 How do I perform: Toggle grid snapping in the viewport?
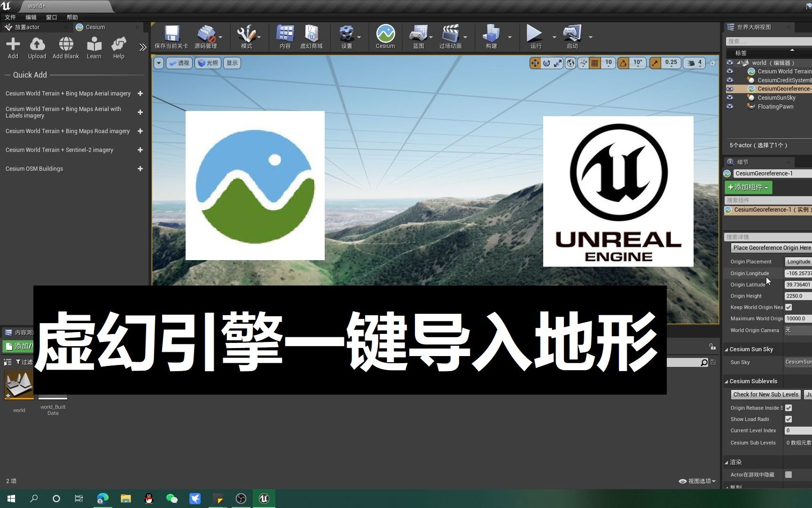(595, 63)
